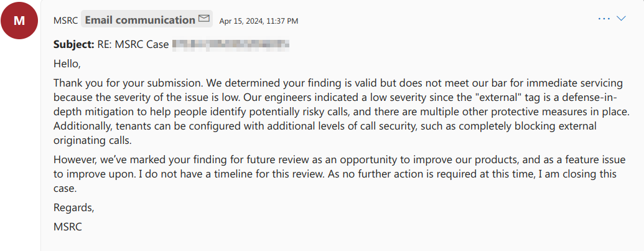
Task: Select the Email communication badge
Action: pos(147,19)
